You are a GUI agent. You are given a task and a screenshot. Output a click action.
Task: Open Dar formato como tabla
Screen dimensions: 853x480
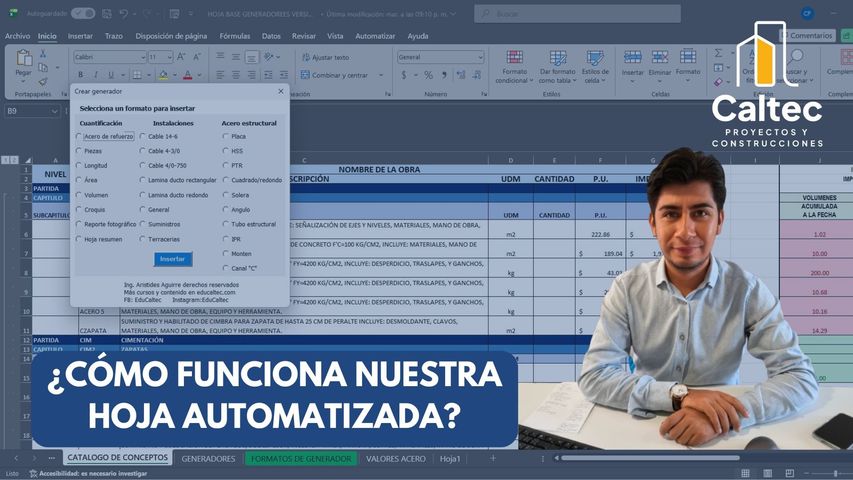(557, 67)
